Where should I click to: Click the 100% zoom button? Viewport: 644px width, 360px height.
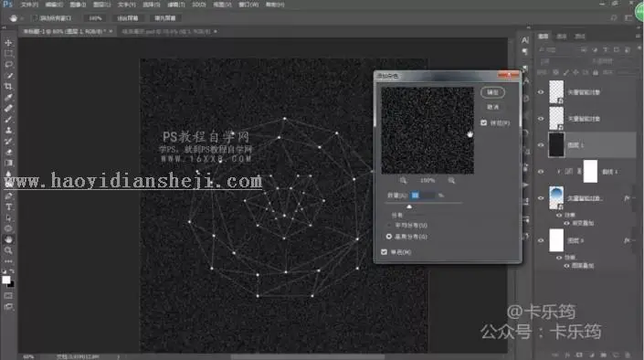(95, 18)
